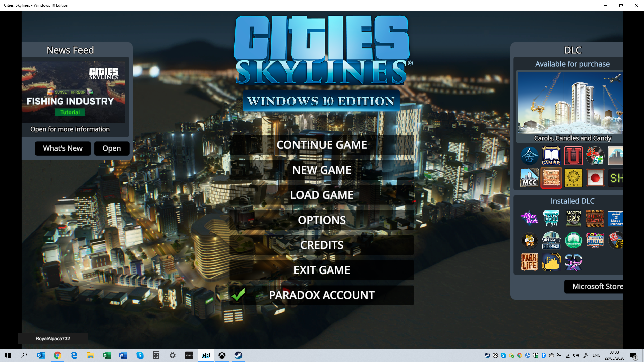Click the Continue Game menu button
The image size is (644, 362).
point(322,145)
